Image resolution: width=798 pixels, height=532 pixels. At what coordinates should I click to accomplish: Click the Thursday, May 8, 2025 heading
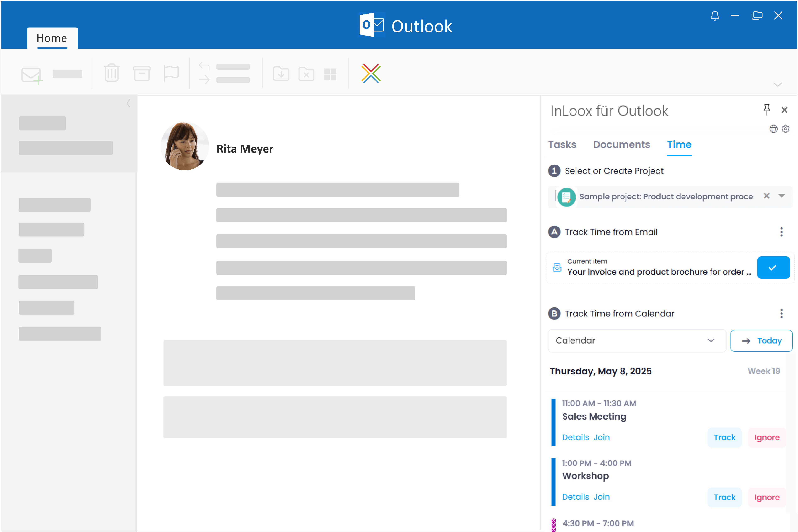(601, 371)
